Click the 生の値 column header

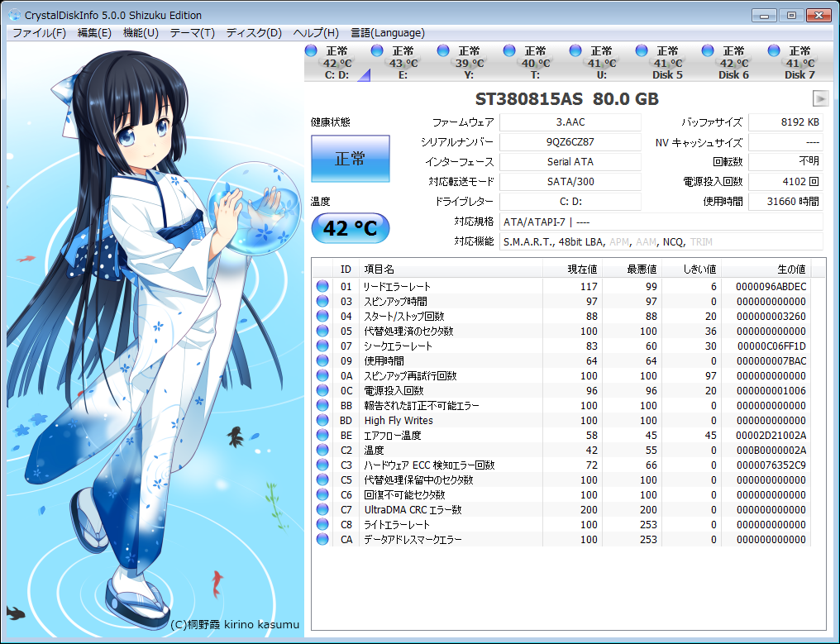(766, 269)
